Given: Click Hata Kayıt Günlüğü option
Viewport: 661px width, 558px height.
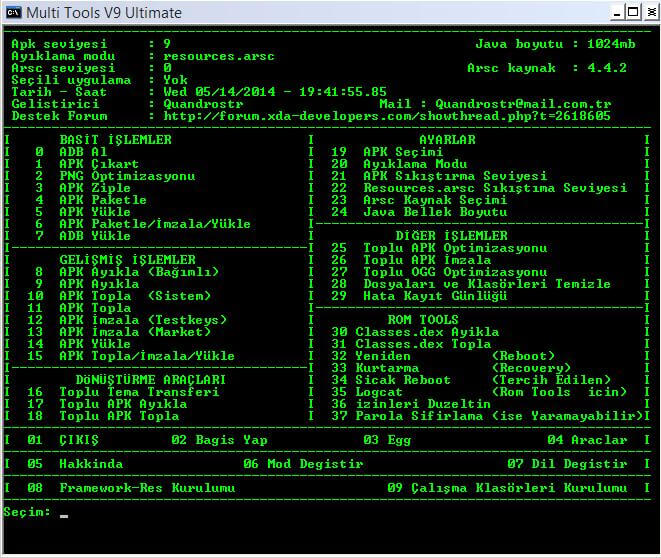Looking at the screenshot, I should pyautogui.click(x=435, y=296).
